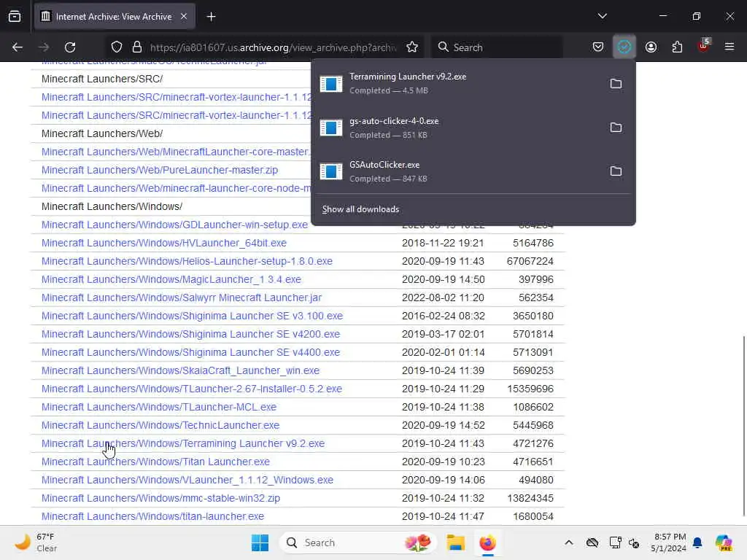Show hidden system tray icons

pos(569,542)
